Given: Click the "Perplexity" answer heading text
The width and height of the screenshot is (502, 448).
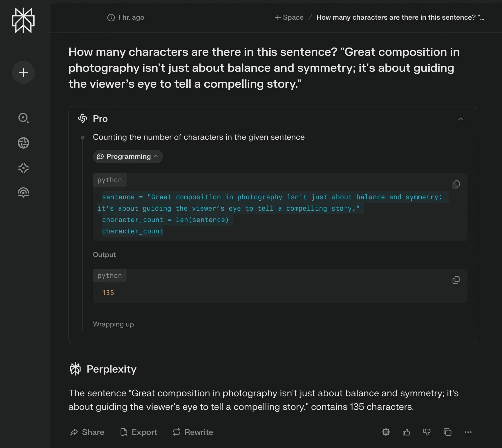Looking at the screenshot, I should [x=111, y=369].
